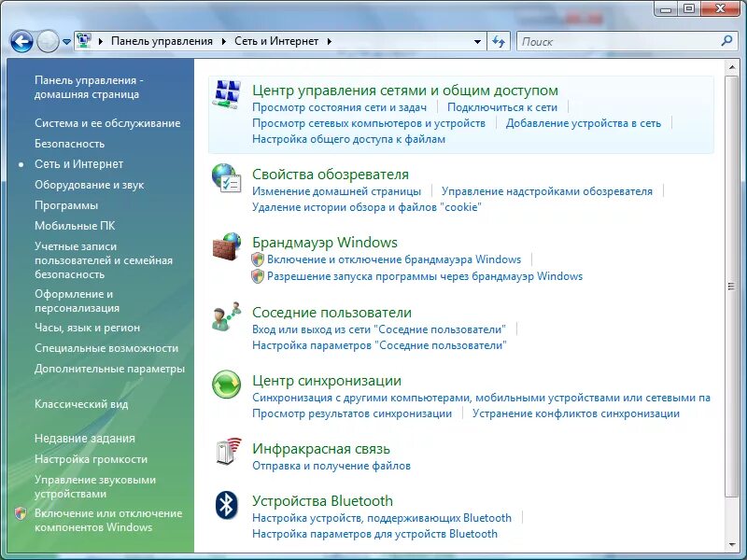The height and width of the screenshot is (560, 747).
Task: Open recent task Настройка громкости
Action: point(91,459)
